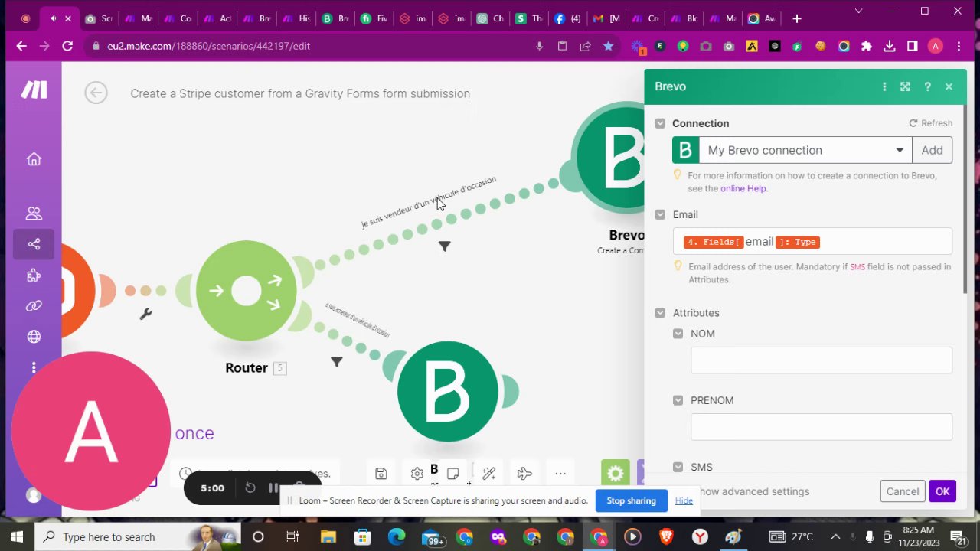The image size is (980, 551).
Task: Toggle the Attributes checkbox
Action: 660,312
